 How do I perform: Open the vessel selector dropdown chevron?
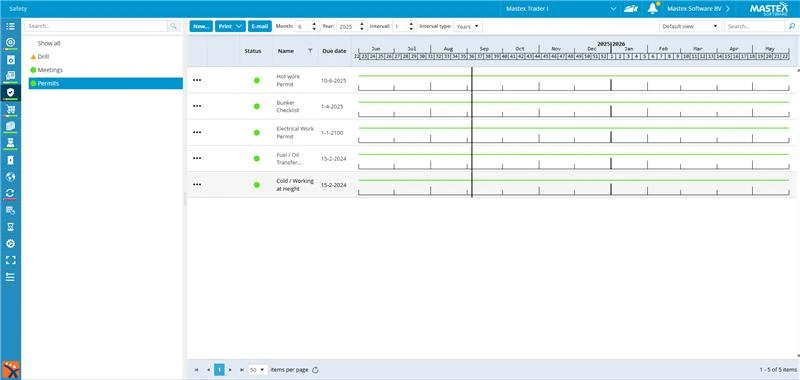(613, 9)
